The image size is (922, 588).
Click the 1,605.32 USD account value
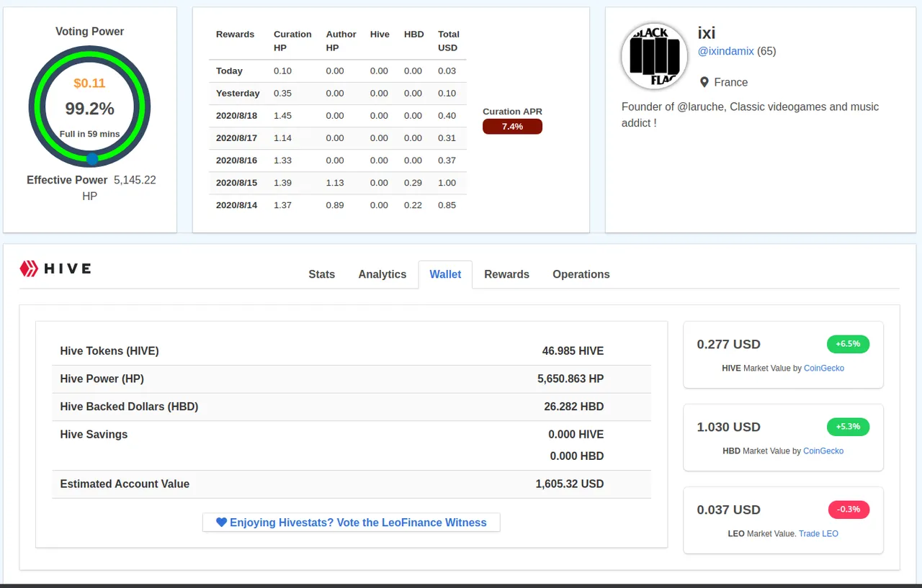[570, 484]
